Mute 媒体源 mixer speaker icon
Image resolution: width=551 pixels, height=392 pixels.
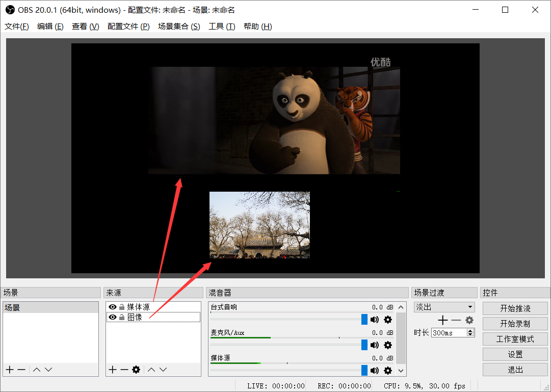[375, 370]
